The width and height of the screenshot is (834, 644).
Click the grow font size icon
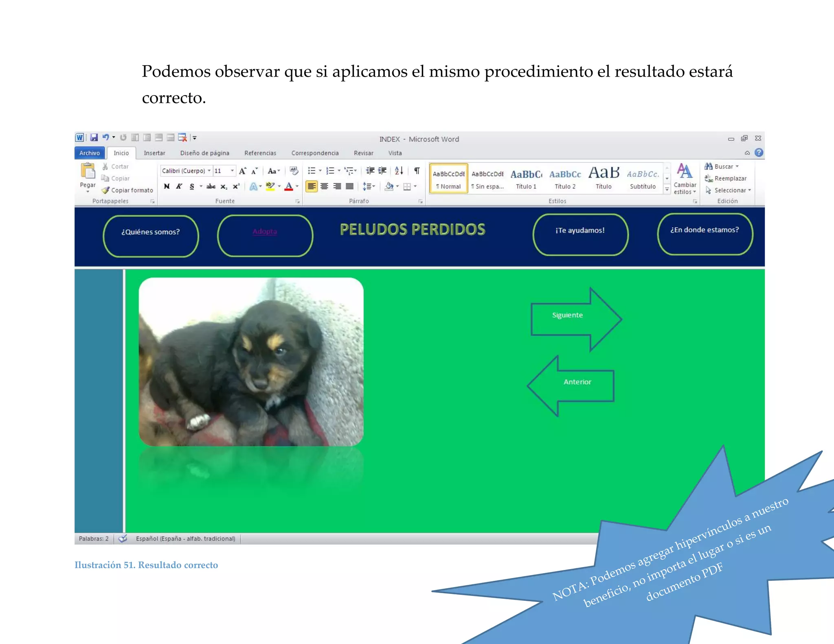(243, 171)
